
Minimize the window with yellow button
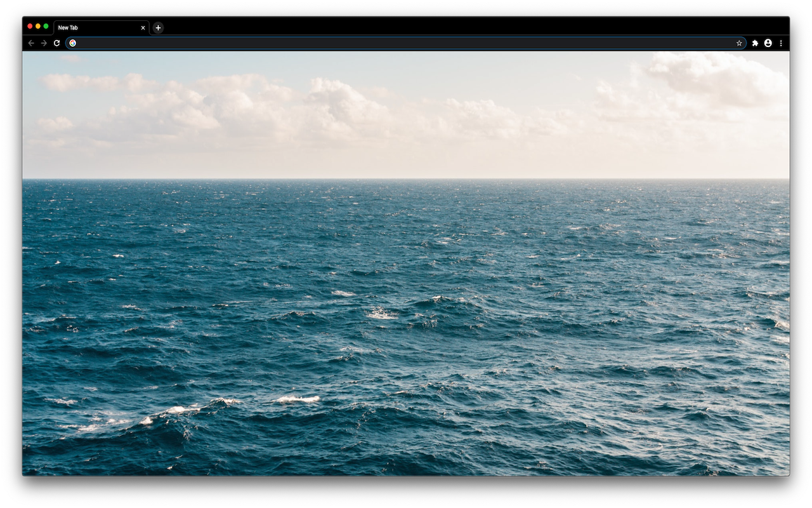pyautogui.click(x=38, y=26)
